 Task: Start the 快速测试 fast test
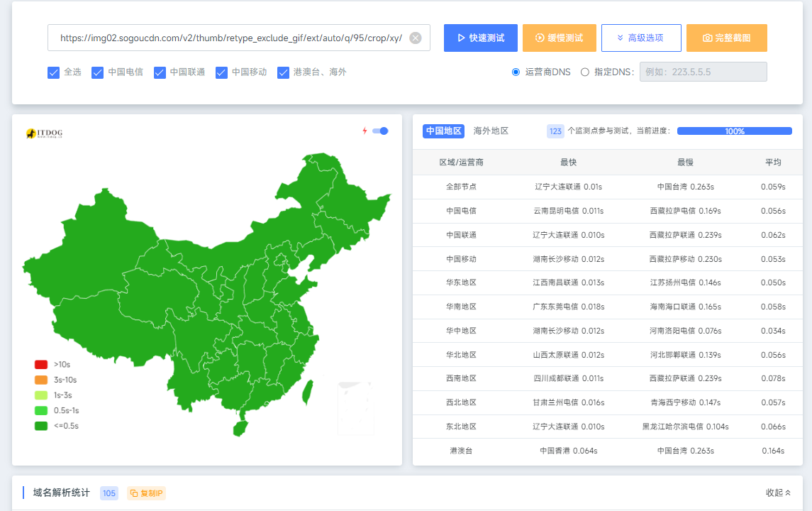click(x=481, y=38)
